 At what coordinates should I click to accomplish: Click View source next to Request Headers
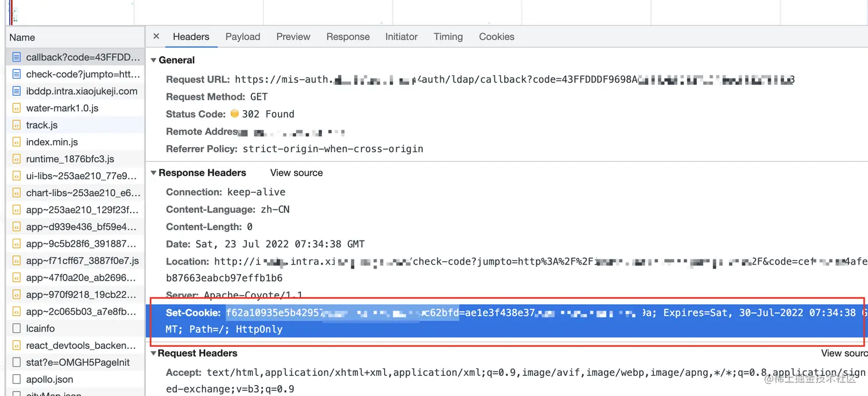(x=844, y=353)
